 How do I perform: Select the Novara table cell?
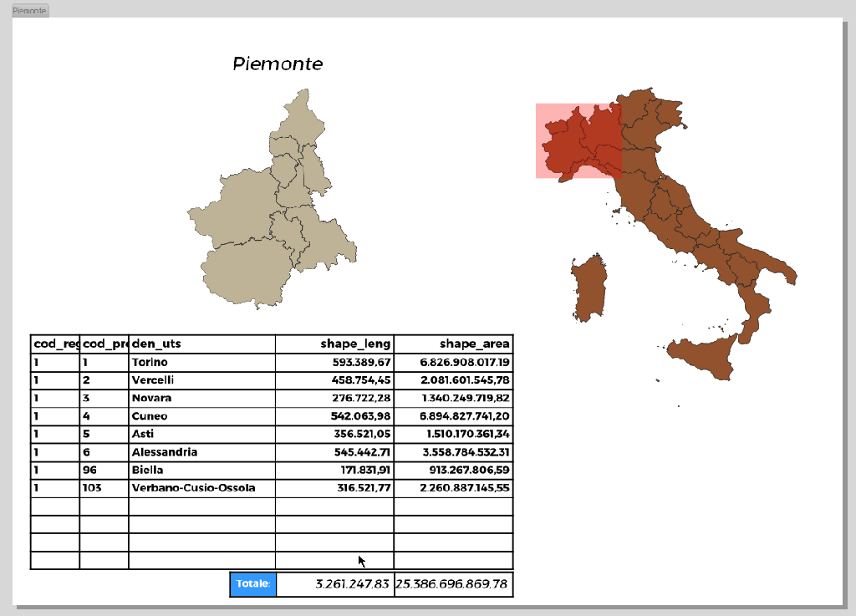pyautogui.click(x=151, y=399)
